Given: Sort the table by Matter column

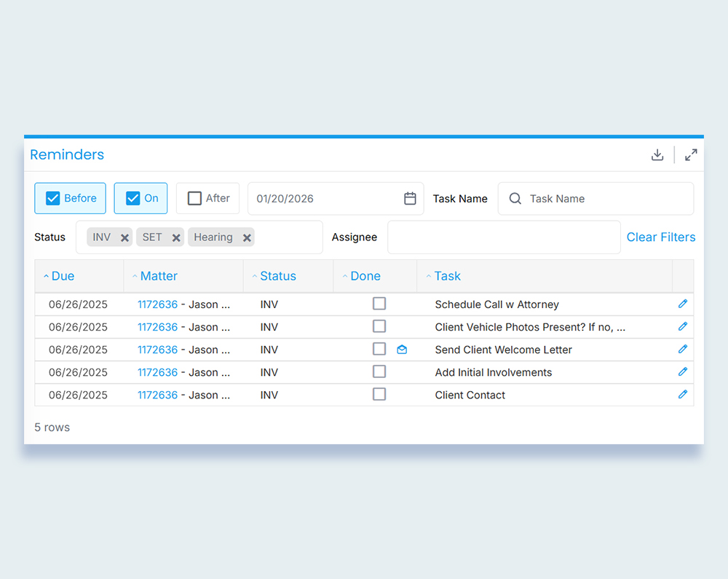Looking at the screenshot, I should tap(159, 276).
